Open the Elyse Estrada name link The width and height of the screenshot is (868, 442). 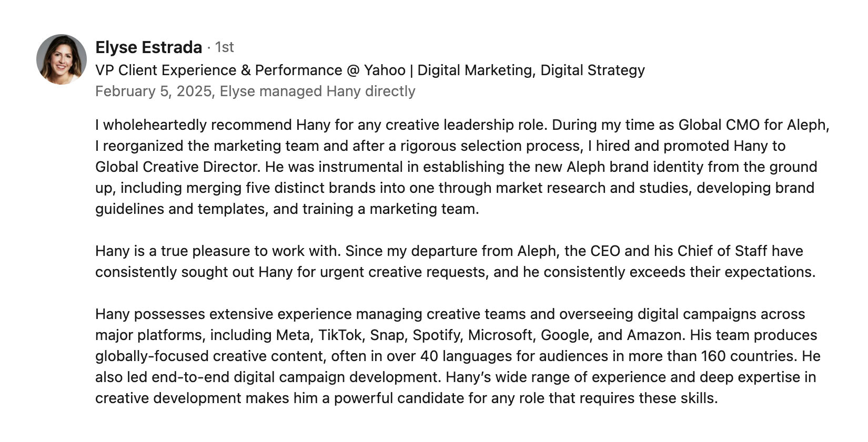pyautogui.click(x=148, y=47)
